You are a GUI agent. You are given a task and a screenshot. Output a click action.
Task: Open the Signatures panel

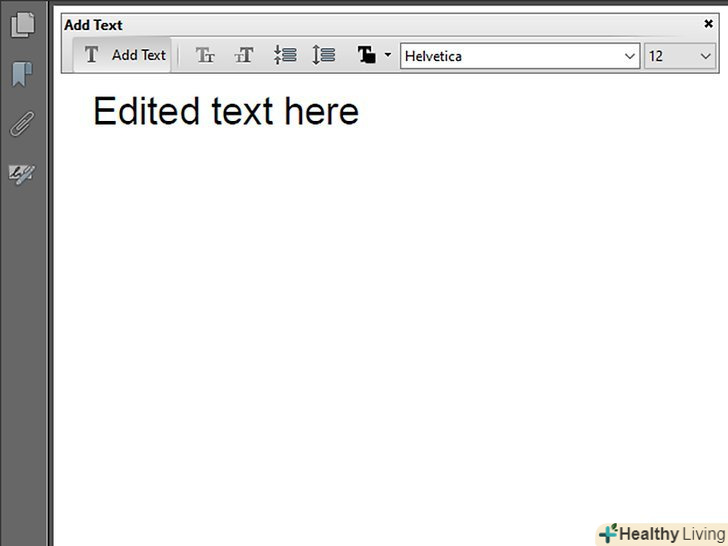pyautogui.click(x=22, y=174)
